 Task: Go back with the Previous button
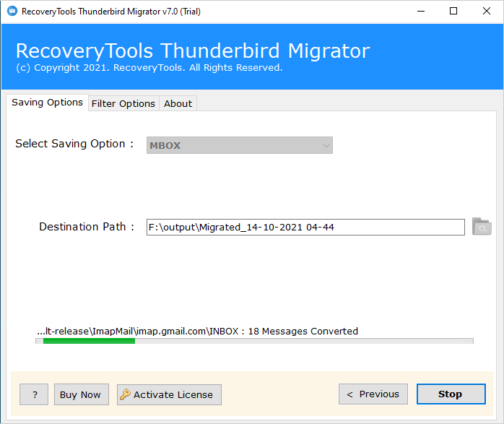[x=373, y=394]
